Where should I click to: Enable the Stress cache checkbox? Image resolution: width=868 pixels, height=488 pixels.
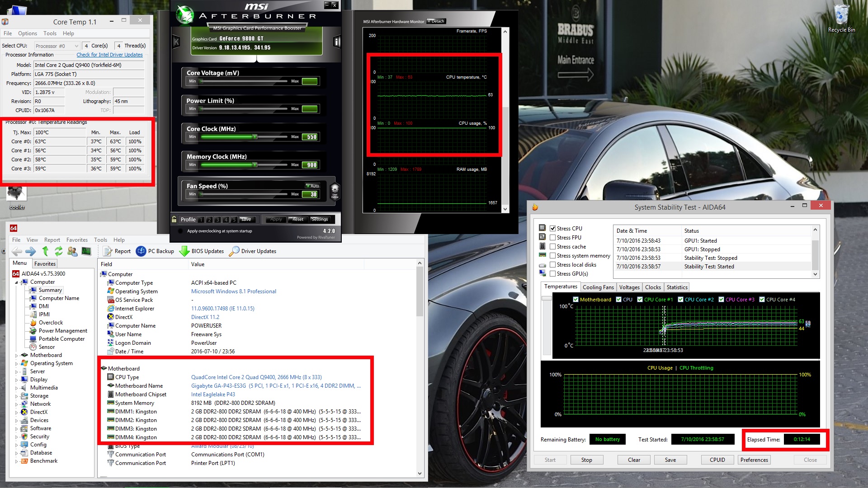coord(552,247)
